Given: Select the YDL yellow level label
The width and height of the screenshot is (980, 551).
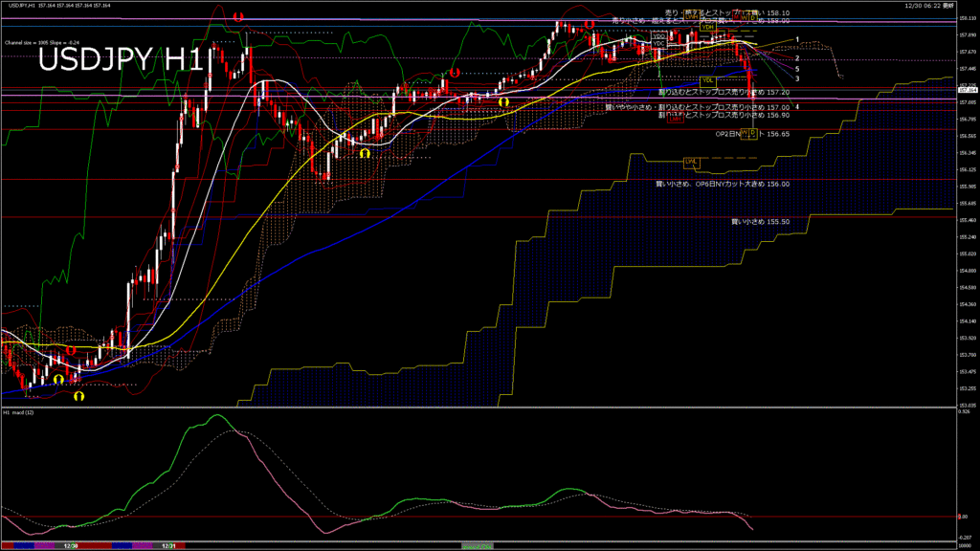Looking at the screenshot, I should 707,80.
